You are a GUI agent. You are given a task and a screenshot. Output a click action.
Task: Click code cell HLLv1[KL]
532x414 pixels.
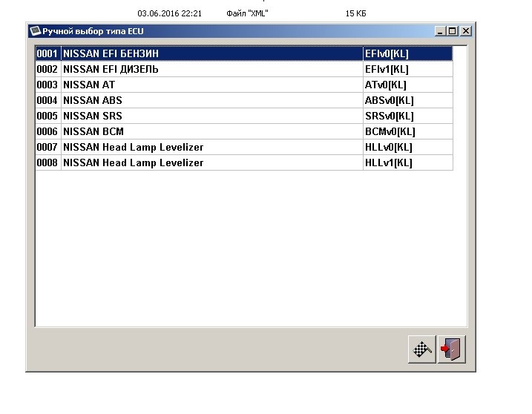point(408,163)
